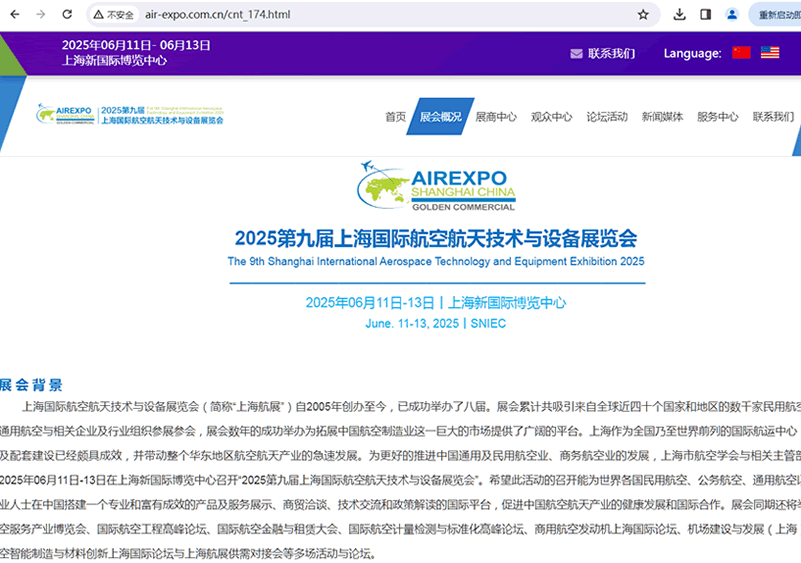The width and height of the screenshot is (801, 563).
Task: Click the envelope icon beside 联系我们
Action: (576, 54)
